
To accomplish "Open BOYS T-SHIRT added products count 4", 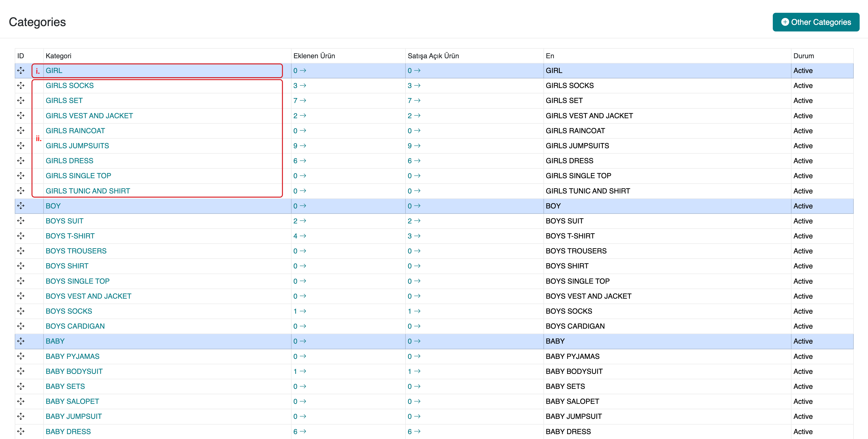I will [x=299, y=236].
